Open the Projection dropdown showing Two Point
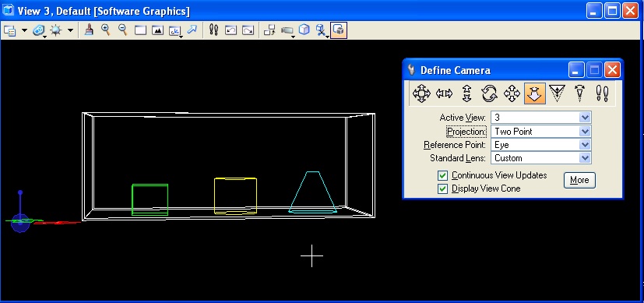This screenshot has width=644, height=303. click(x=541, y=132)
